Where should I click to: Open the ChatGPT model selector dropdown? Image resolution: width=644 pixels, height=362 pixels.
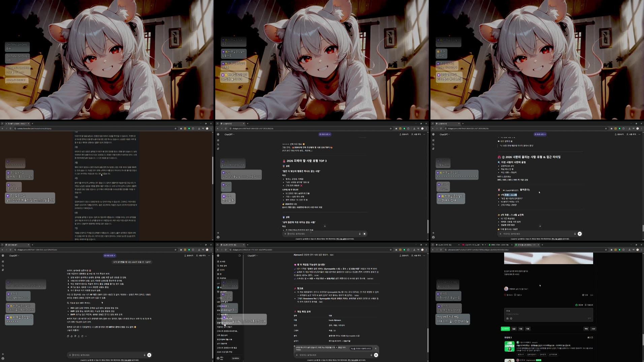point(229,134)
